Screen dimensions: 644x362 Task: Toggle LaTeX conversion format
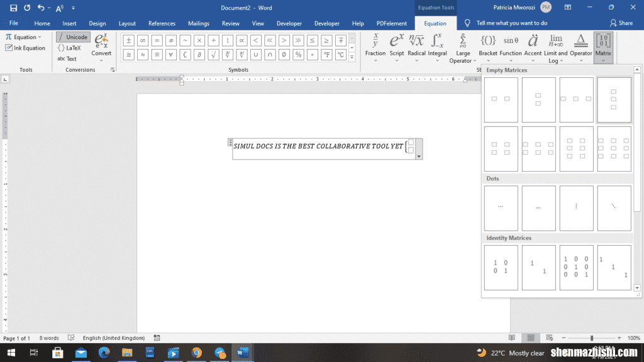(x=70, y=48)
